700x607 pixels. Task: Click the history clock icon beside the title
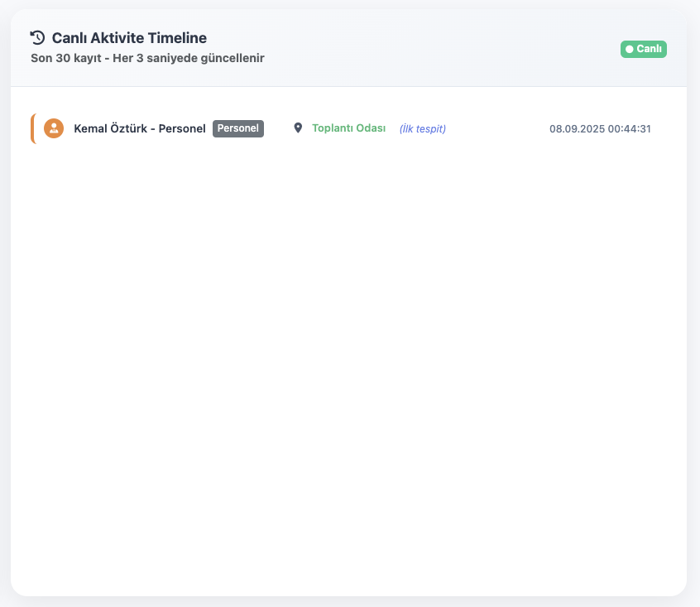tap(37, 37)
